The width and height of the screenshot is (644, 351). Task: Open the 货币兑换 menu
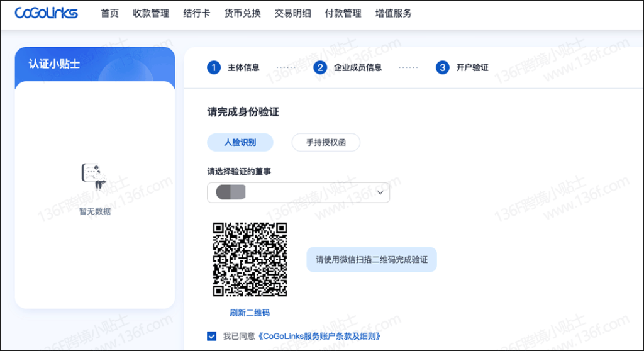(242, 14)
